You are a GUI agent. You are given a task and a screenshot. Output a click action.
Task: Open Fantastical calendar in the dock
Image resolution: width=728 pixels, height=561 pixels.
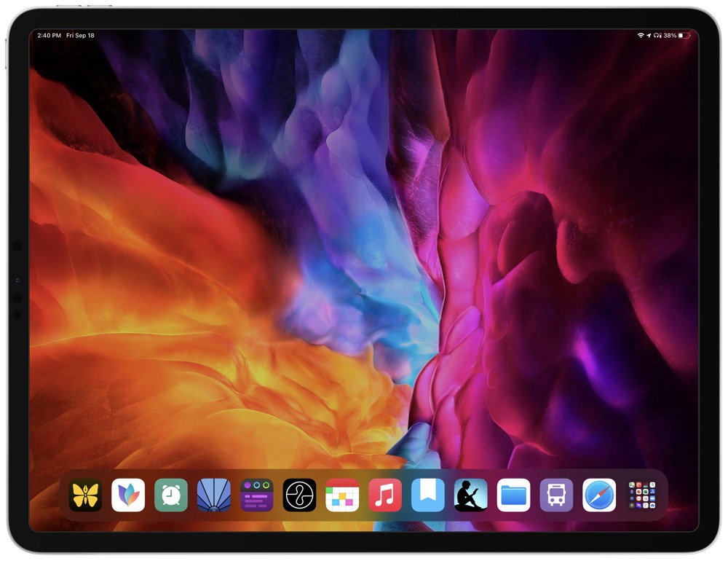pyautogui.click(x=342, y=495)
